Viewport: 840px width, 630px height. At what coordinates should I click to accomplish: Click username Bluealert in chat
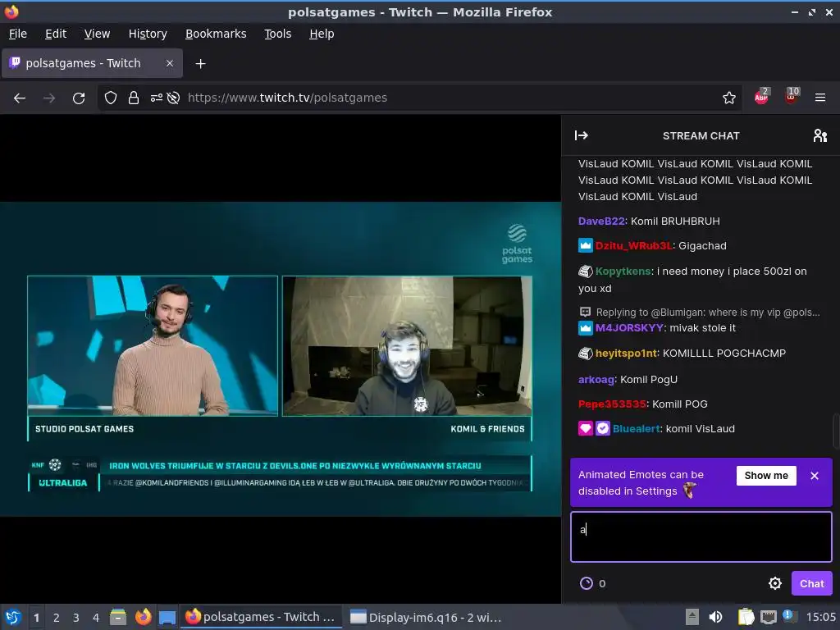coord(636,428)
